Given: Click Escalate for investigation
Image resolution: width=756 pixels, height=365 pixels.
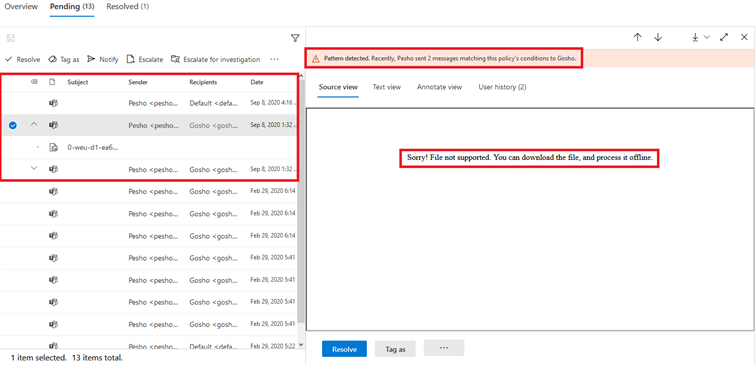Looking at the screenshot, I should 216,59.
